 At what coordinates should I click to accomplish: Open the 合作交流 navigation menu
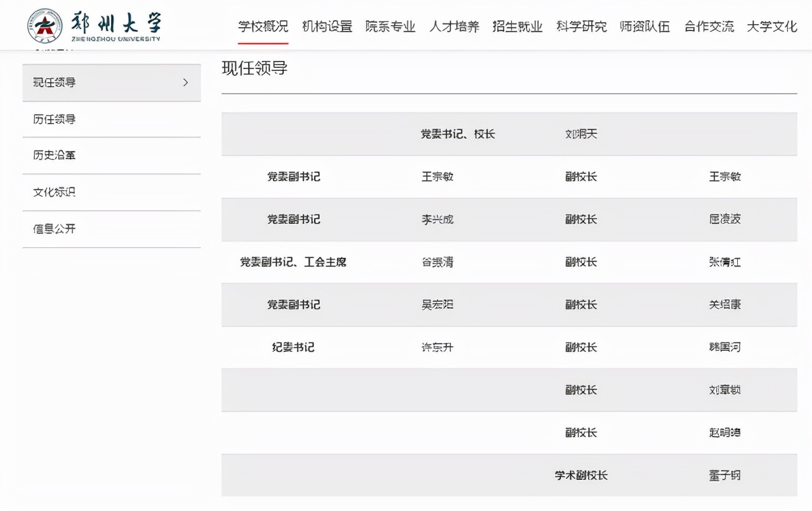point(708,27)
